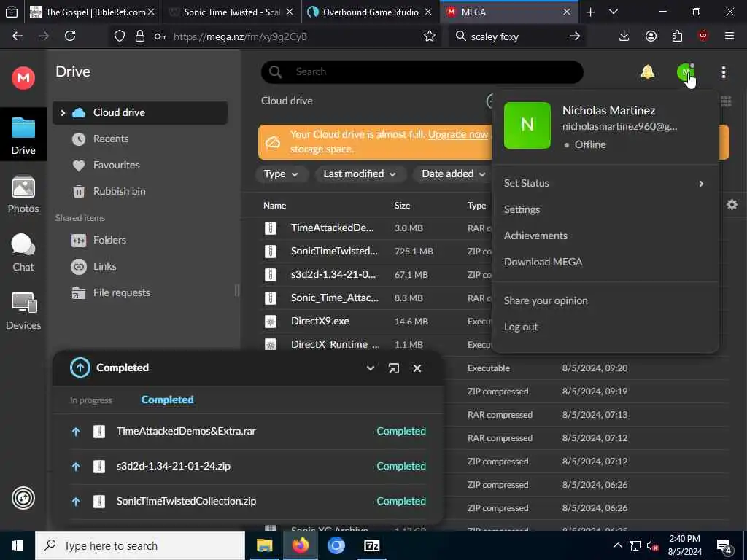
Task: Open the Rubbish bin
Action: click(x=119, y=192)
